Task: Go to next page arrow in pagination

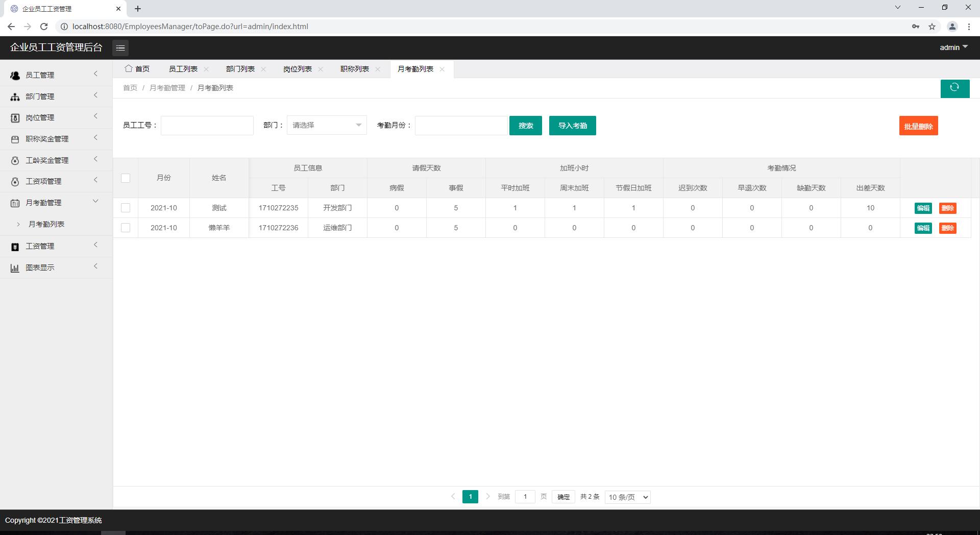Action: tap(488, 496)
